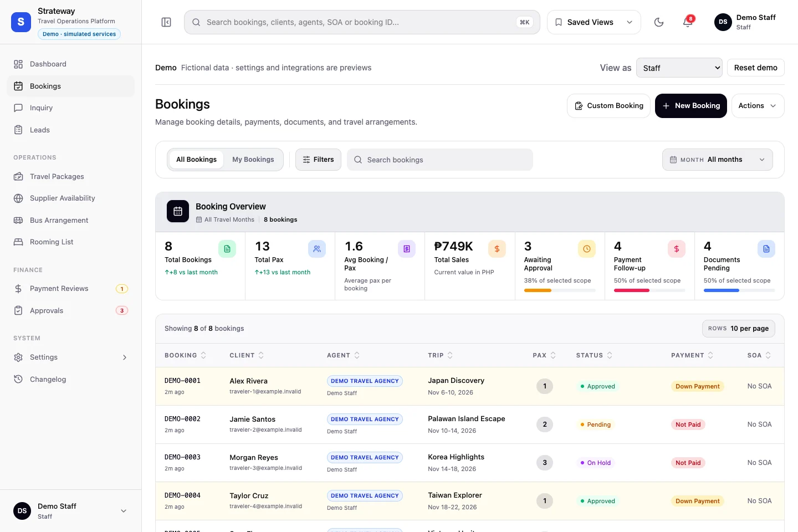
Task: Click the Payment Follow-up dollar icon
Action: coord(677,249)
